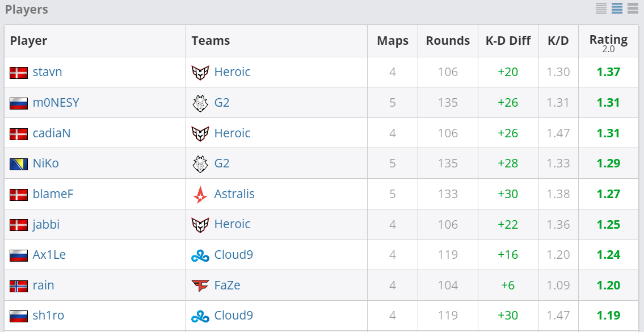Click the Russian flag beside sh1ro
The height and width of the screenshot is (332, 644).
19,315
